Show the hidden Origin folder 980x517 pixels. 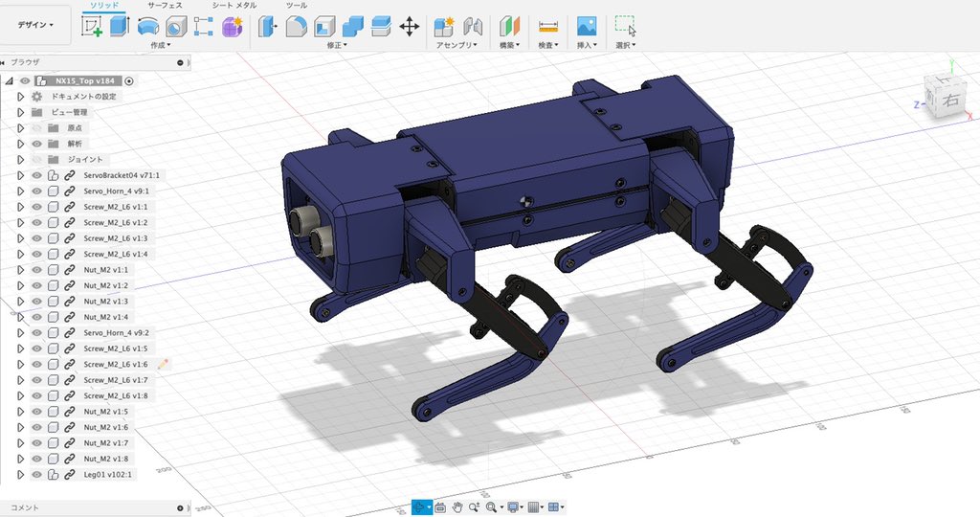pos(37,128)
